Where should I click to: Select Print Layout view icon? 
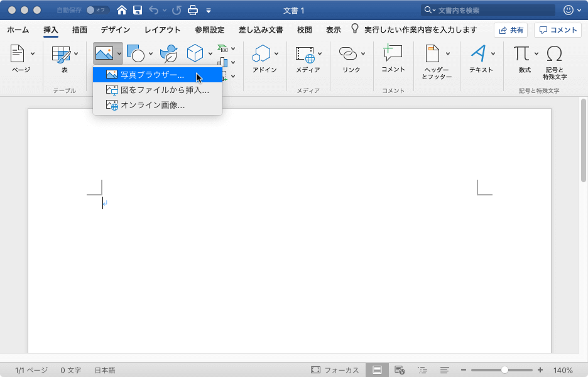(x=378, y=370)
